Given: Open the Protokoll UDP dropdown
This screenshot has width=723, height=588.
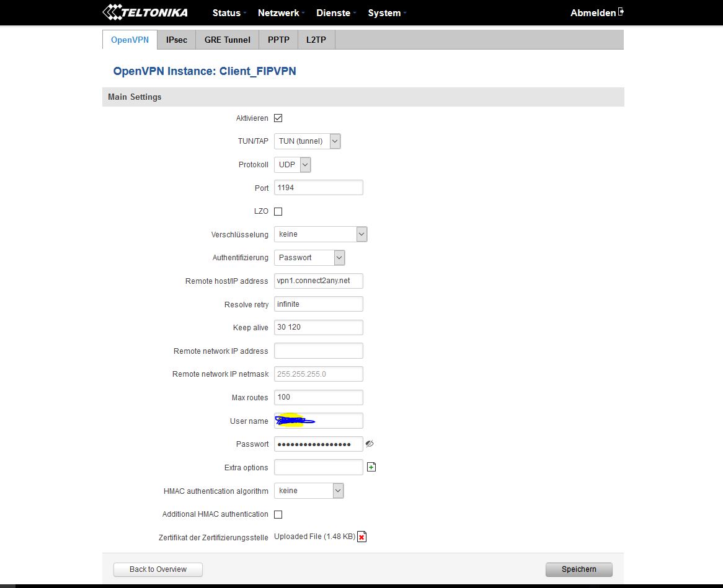Looking at the screenshot, I should pyautogui.click(x=292, y=165).
